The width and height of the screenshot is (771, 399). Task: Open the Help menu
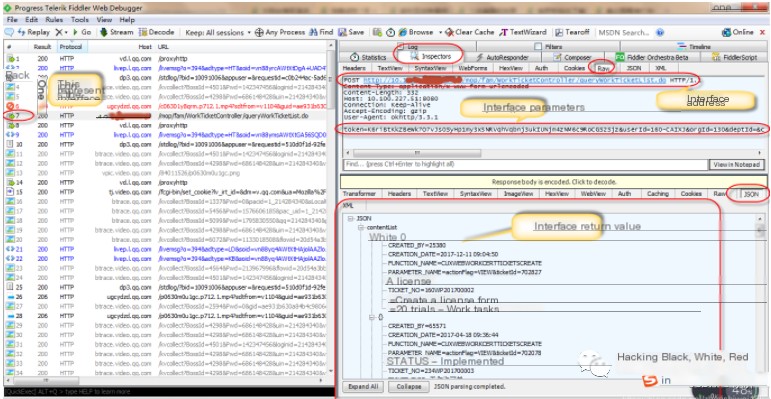point(127,20)
